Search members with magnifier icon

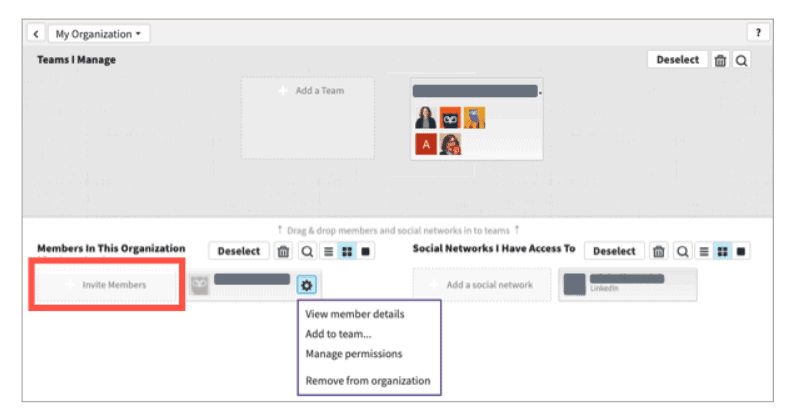307,251
